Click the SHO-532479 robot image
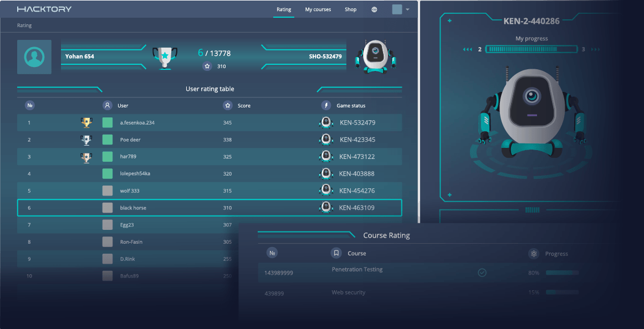Image resolution: width=644 pixels, height=329 pixels. pos(375,57)
